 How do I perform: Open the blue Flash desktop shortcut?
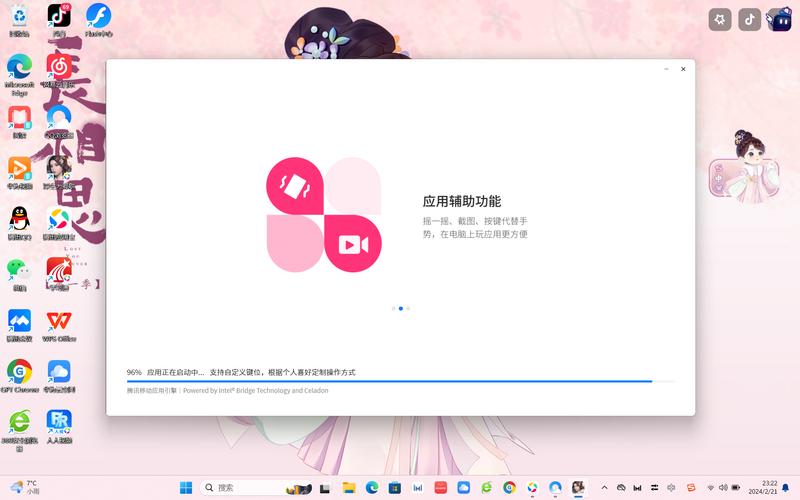point(98,20)
